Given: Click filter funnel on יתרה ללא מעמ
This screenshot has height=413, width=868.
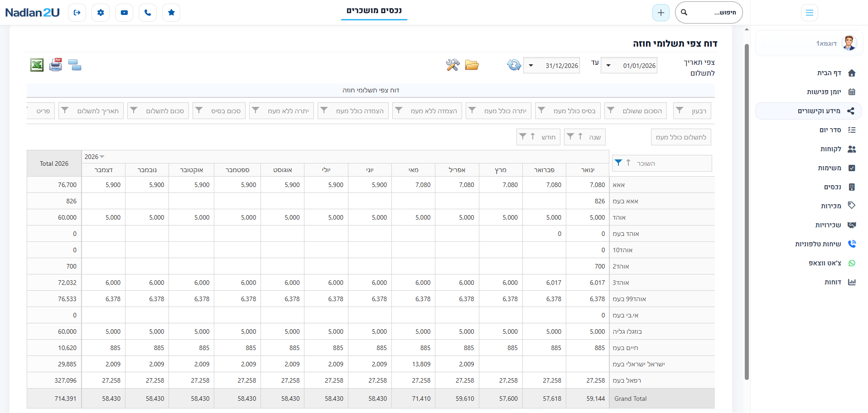Looking at the screenshot, I should 256,110.
